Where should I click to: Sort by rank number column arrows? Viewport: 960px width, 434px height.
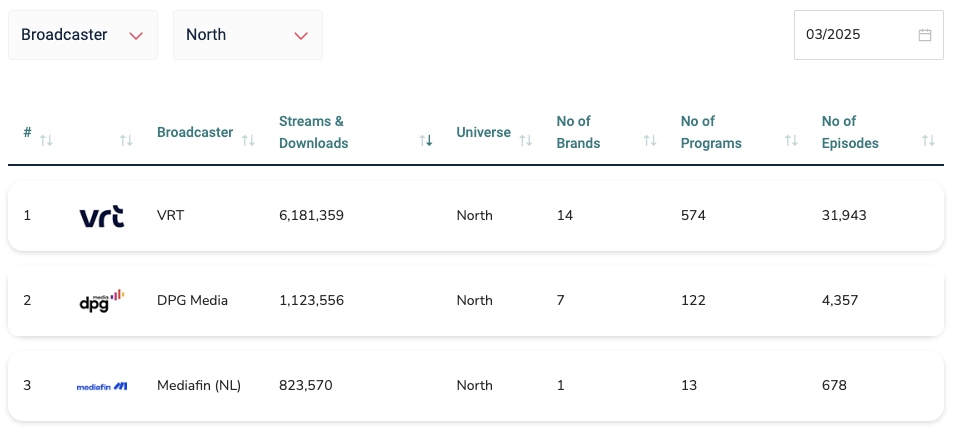pos(46,141)
